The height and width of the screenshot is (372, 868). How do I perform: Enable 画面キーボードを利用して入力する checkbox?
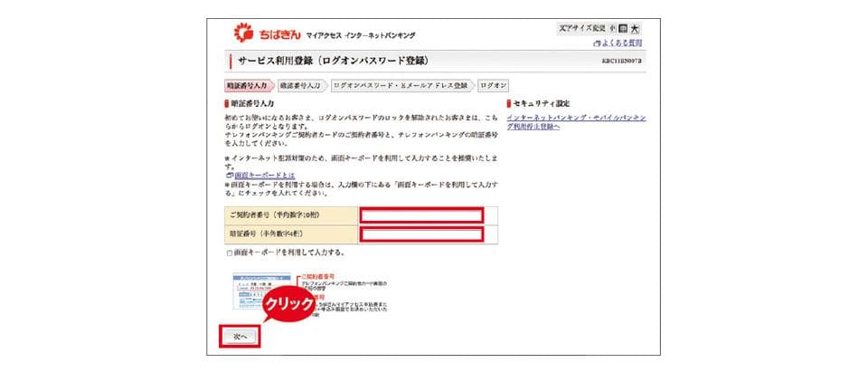point(230,253)
